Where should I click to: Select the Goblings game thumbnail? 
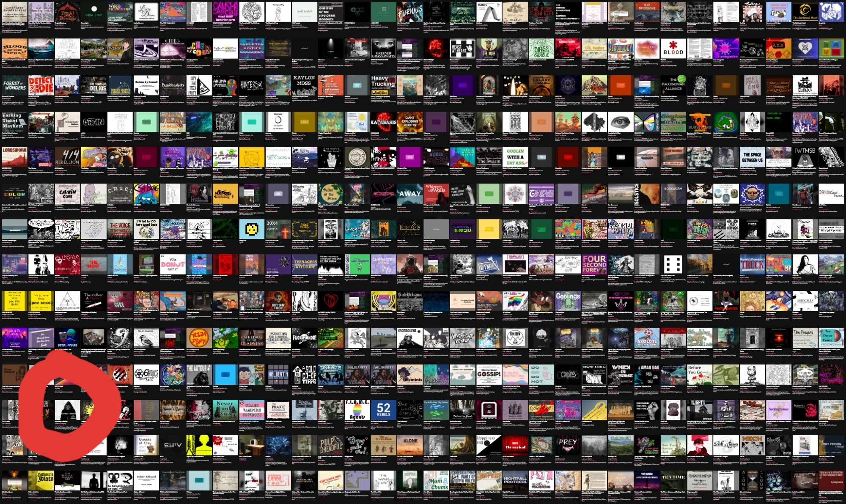click(568, 301)
